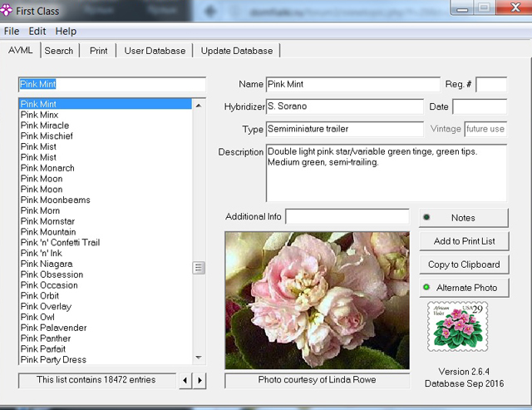Select Pink 'n' Confetti Trail entry
The image size is (532, 410).
point(106,242)
